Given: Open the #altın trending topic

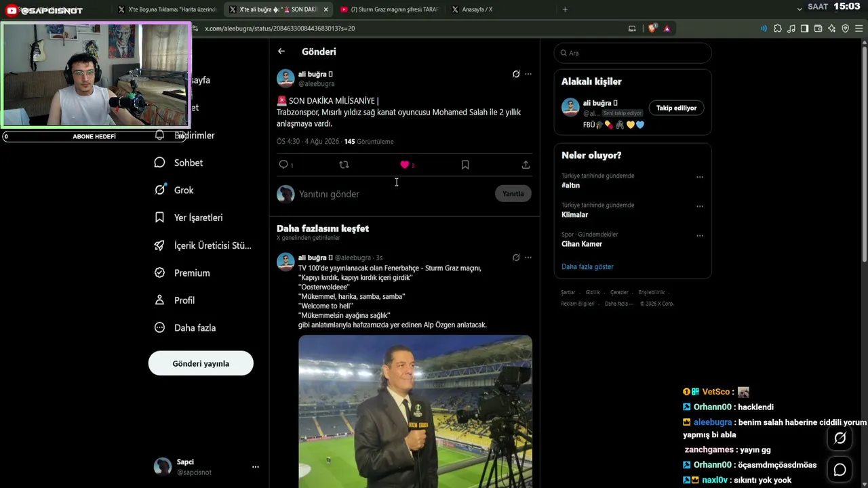Looking at the screenshot, I should (x=570, y=185).
